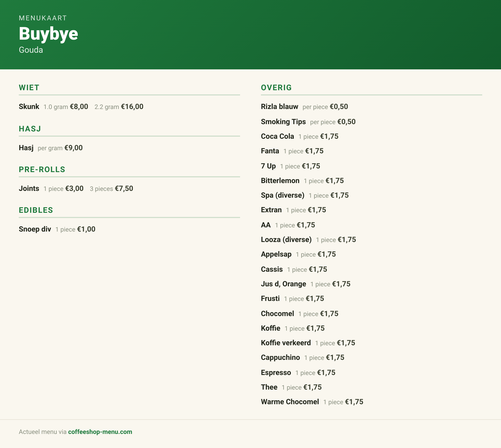Click Thee price €1,75
This screenshot has width=501, height=448.
click(313, 387)
